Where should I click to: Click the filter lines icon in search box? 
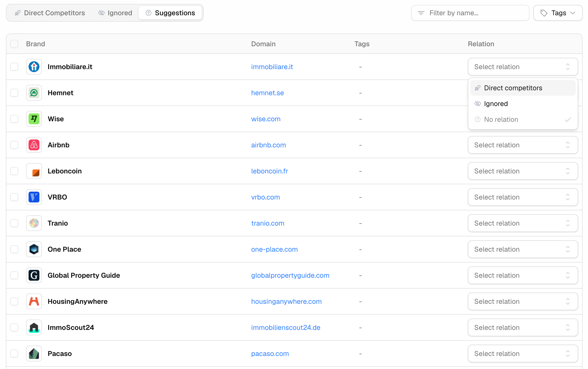click(x=421, y=13)
